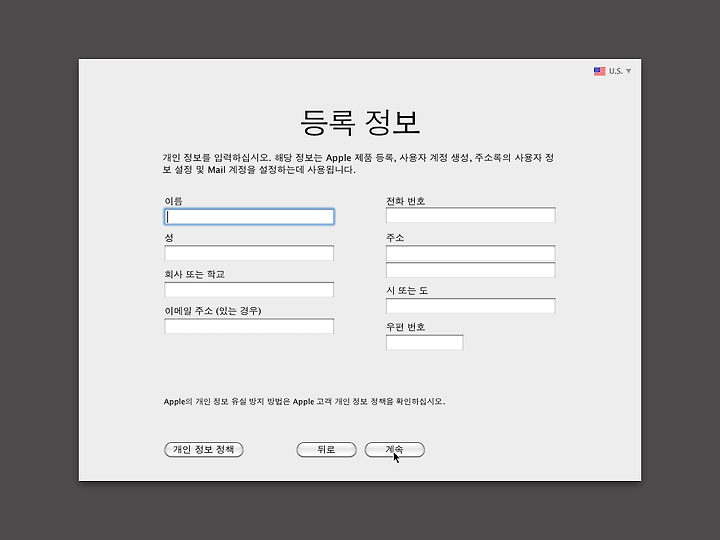Click the Apple 고객 개인 정보 정책 notice text
Screen dimensions: 720x540
[304, 401]
